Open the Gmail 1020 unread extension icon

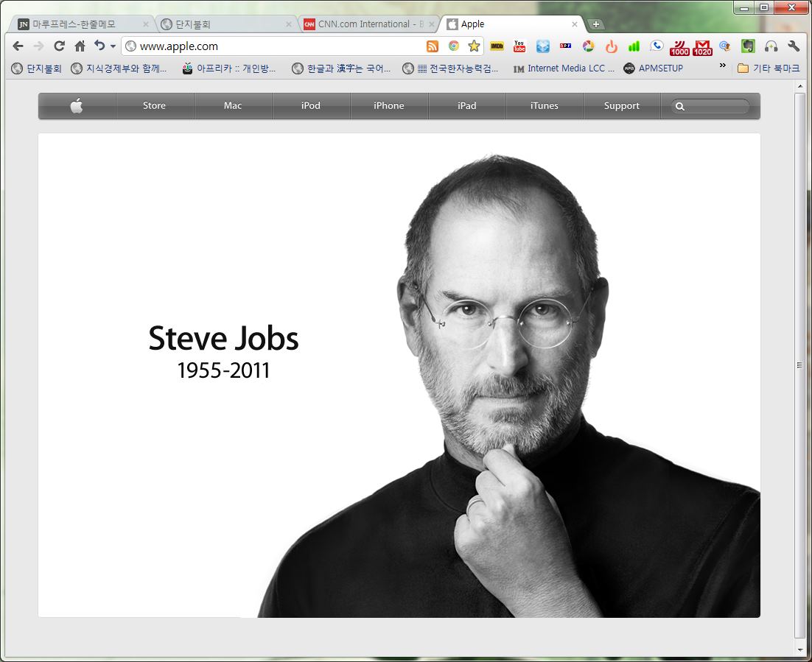click(703, 48)
